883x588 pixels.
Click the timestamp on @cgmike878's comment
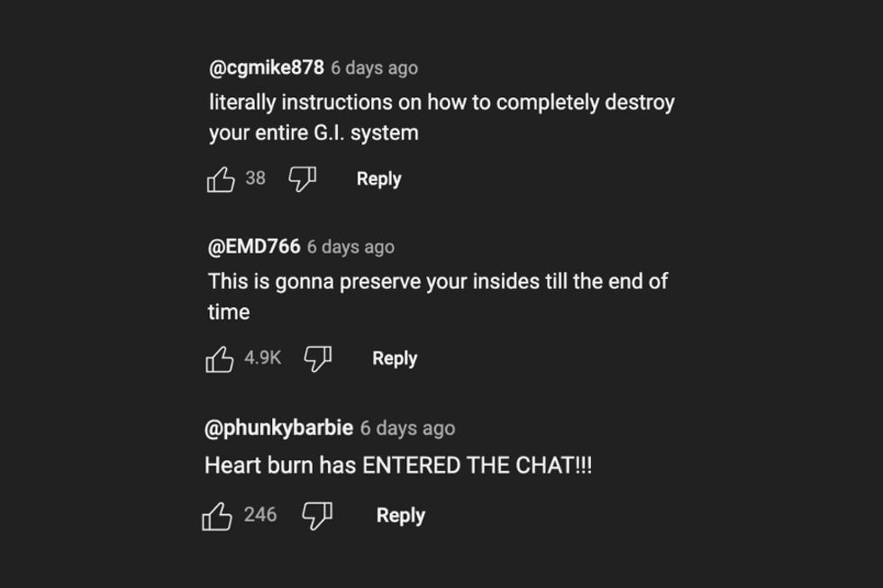click(374, 68)
